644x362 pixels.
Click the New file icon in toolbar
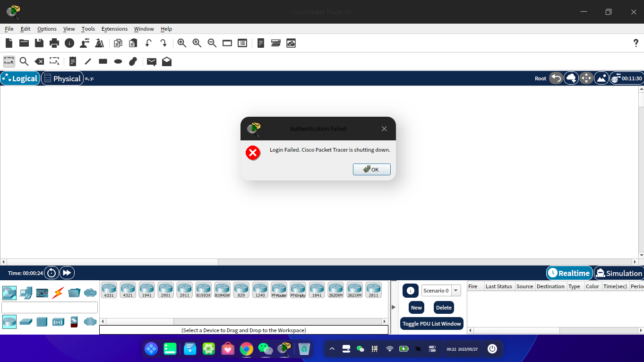click(9, 43)
